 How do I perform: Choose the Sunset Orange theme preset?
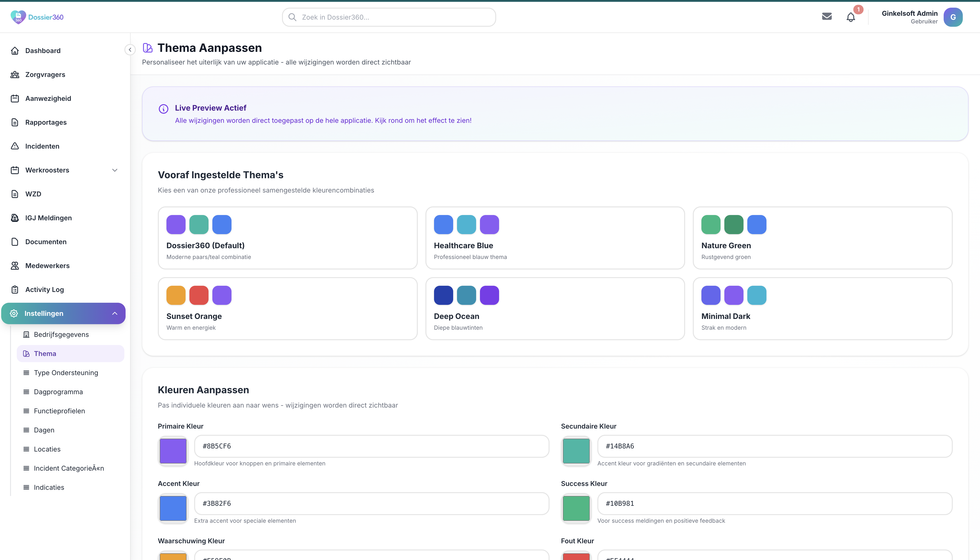[x=287, y=309]
